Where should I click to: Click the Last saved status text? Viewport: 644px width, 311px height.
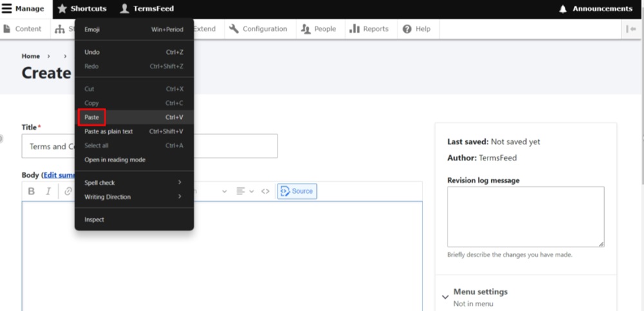coord(494,142)
